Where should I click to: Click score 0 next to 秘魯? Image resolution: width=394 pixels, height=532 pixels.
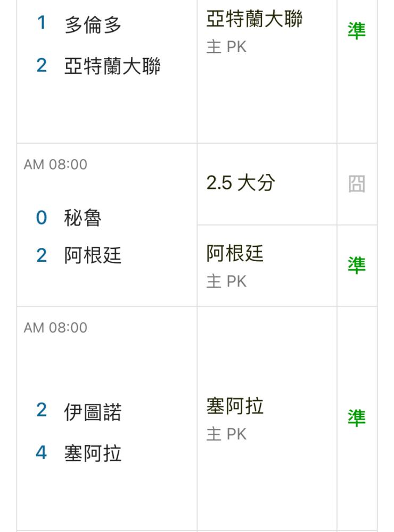42,218
